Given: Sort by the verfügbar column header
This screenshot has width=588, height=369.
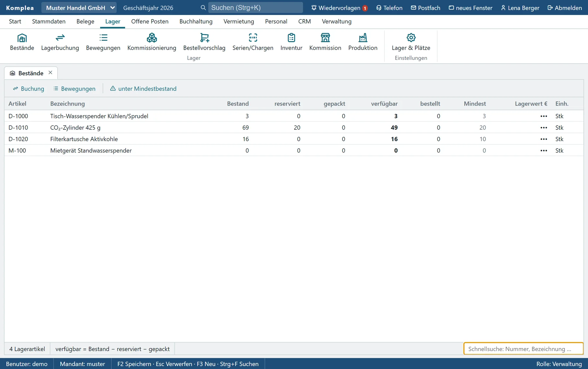Looking at the screenshot, I should (384, 104).
